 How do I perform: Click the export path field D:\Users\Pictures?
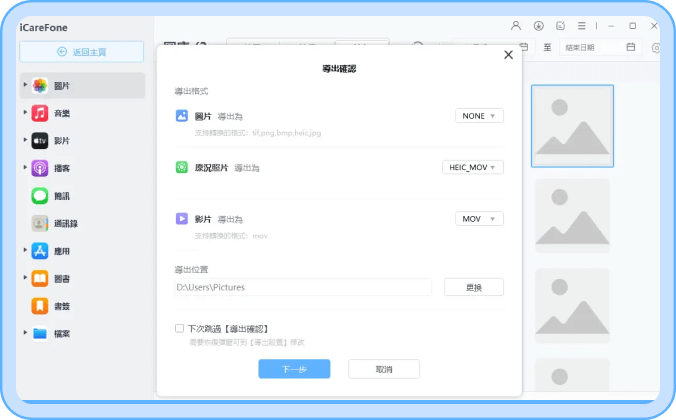point(303,287)
